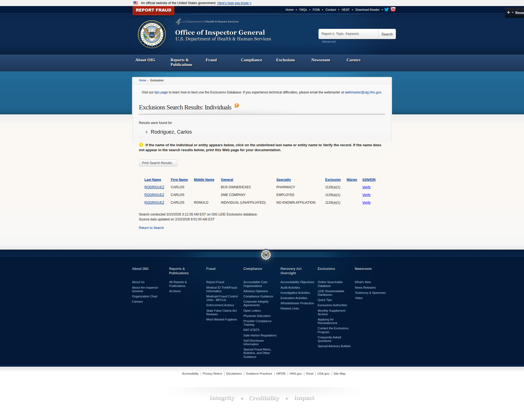This screenshot has width=524, height=420.
Task: Click the red Report Fraud button
Action: (153, 10)
